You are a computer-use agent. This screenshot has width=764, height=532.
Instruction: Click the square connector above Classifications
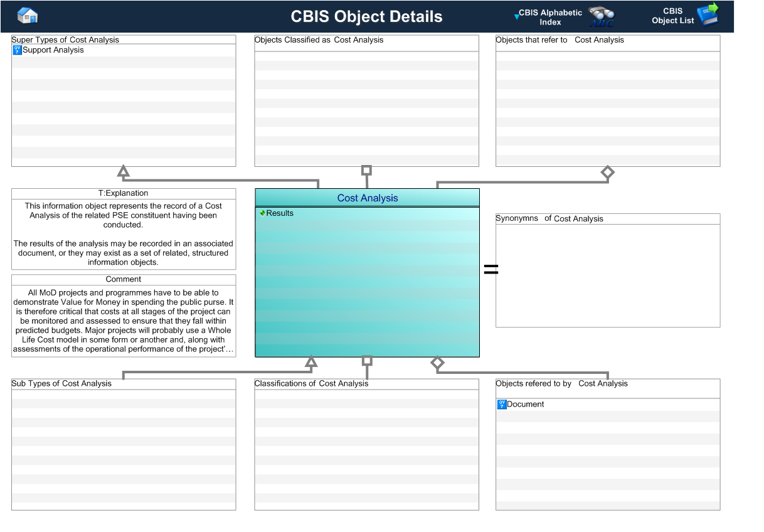[367, 361]
